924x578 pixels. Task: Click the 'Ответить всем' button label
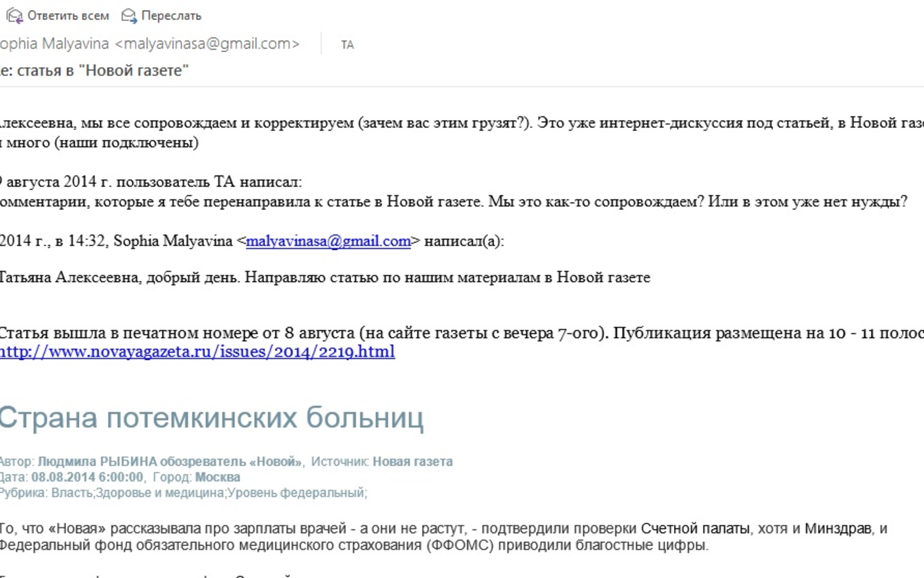[68, 16]
